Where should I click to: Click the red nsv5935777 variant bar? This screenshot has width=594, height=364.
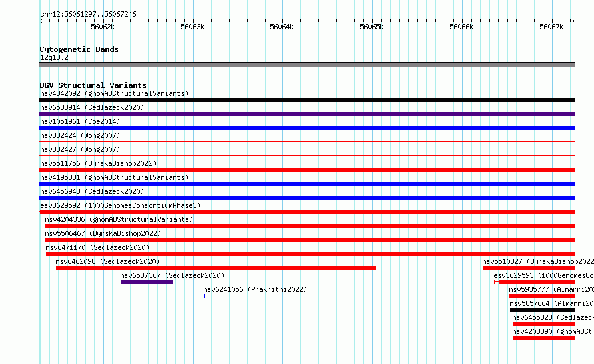[x=542, y=296]
